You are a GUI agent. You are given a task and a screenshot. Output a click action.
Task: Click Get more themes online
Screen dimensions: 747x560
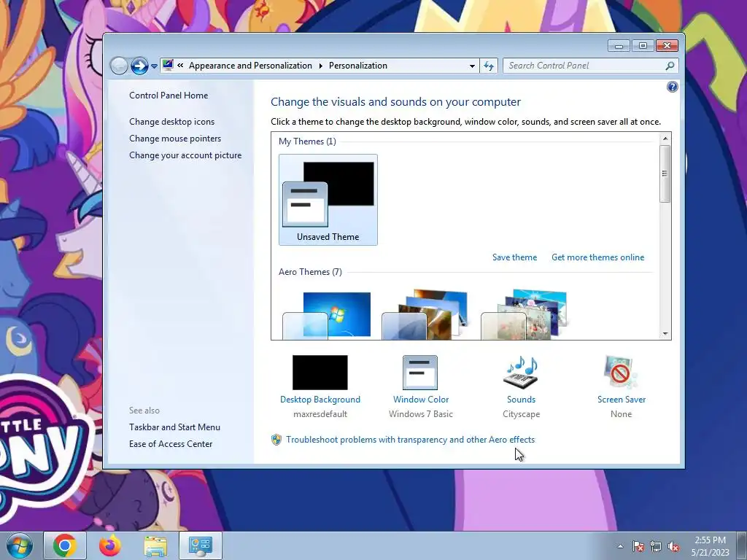[597, 257]
